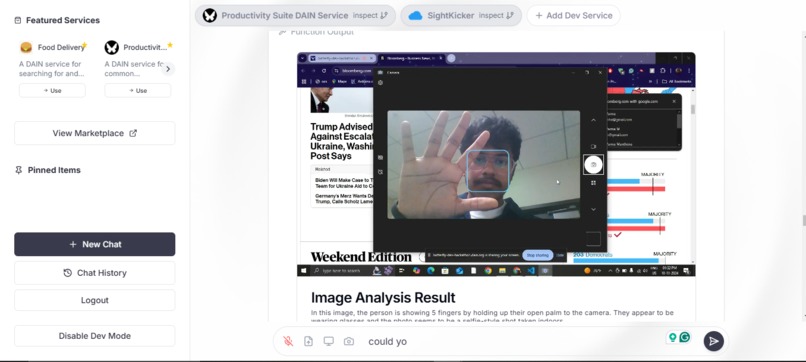Click the Grammarly icon in the input field
The width and height of the screenshot is (806, 362).
coord(685,337)
